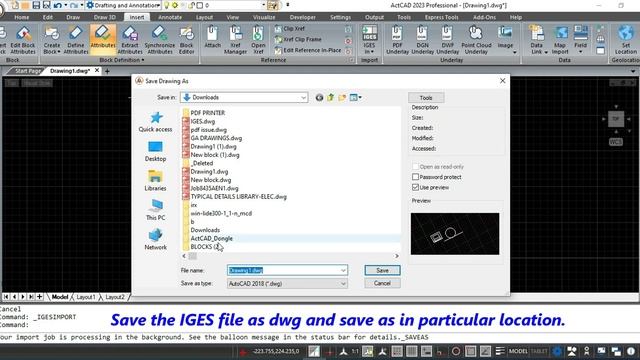Expand the Save in location dropdown

(x=303, y=98)
